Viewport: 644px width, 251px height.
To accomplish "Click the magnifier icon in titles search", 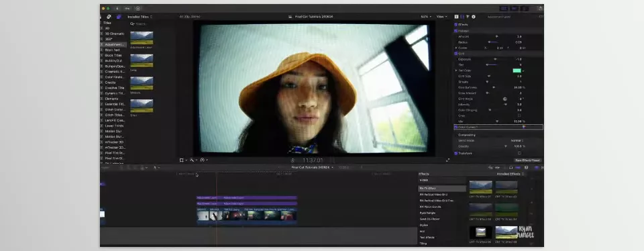I will click(x=132, y=24).
